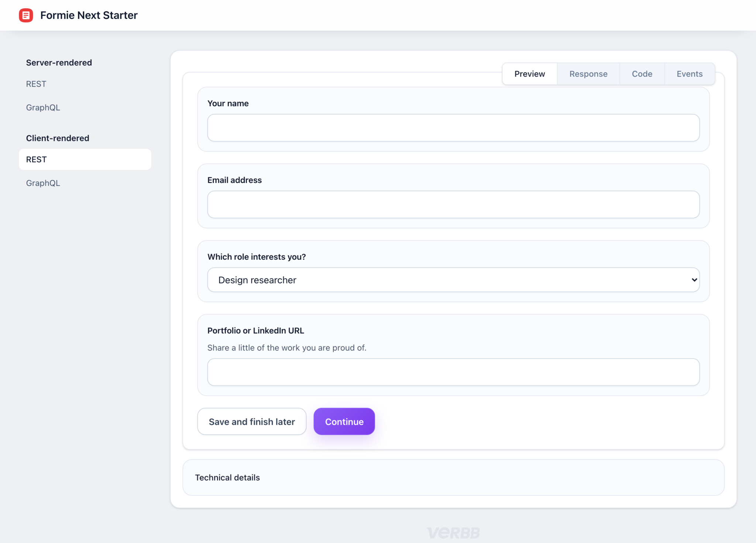Image resolution: width=756 pixels, height=543 pixels.
Task: Click Save and finish later button
Action: tap(252, 422)
